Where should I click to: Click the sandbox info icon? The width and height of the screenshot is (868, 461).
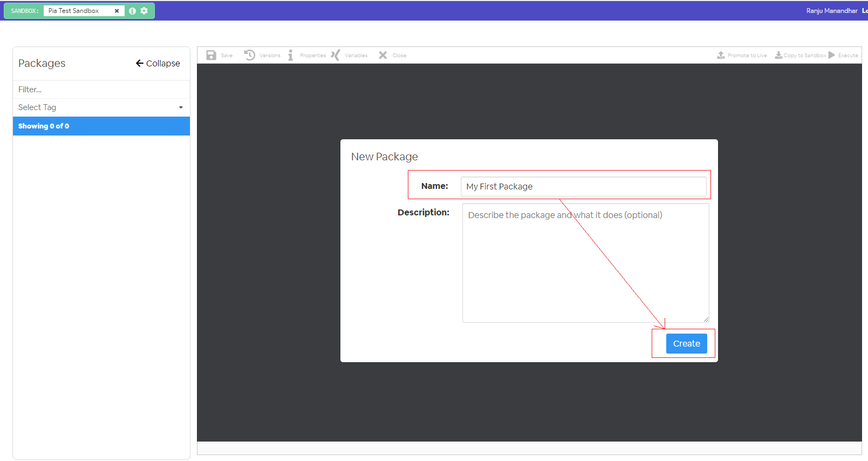click(132, 11)
